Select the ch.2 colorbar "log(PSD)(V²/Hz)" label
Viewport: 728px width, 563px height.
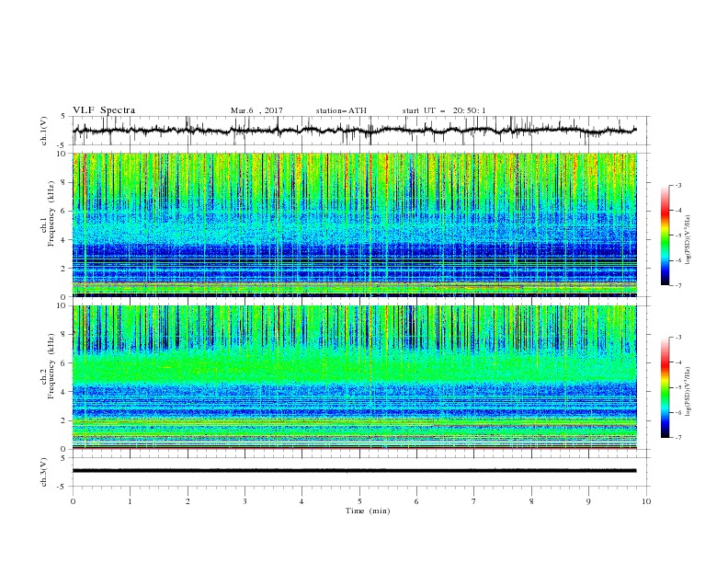(x=688, y=392)
